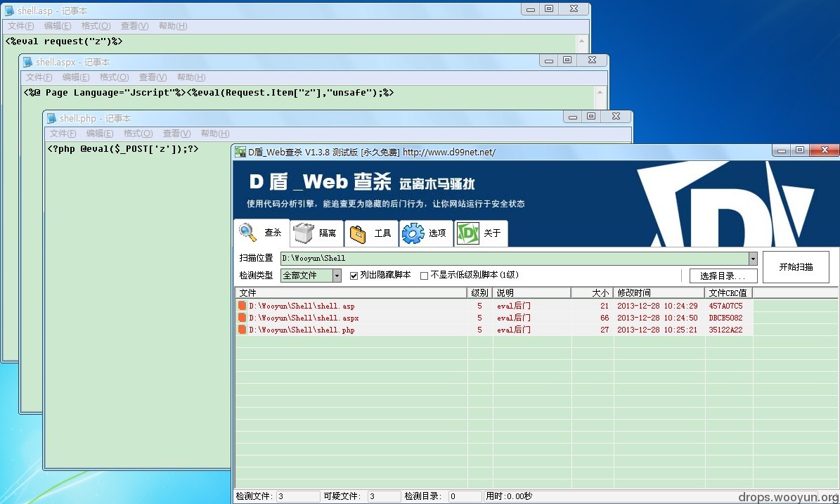Click the orange icon beside shell.asp result
840x504 pixels.
pyautogui.click(x=242, y=306)
